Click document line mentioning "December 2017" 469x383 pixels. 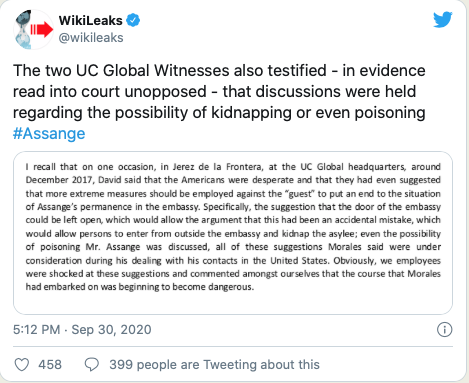click(233, 180)
